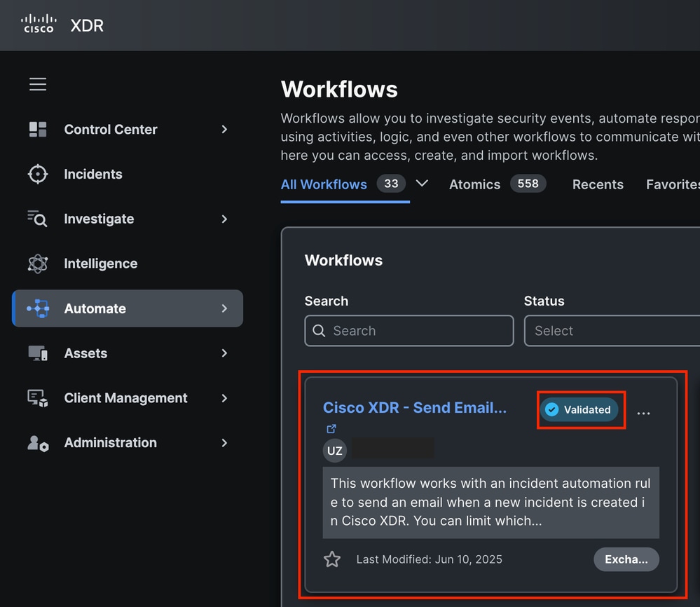
Task: Select Assets label in sidebar
Action: [x=85, y=353]
